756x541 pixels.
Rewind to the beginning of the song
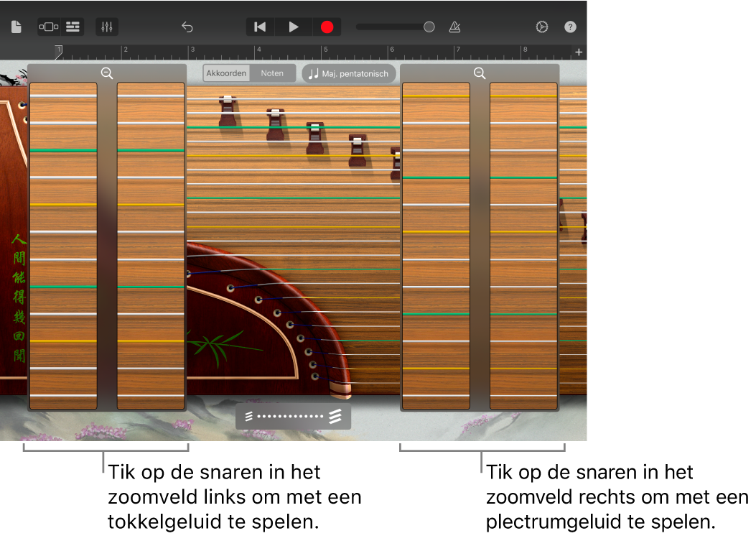(260, 27)
